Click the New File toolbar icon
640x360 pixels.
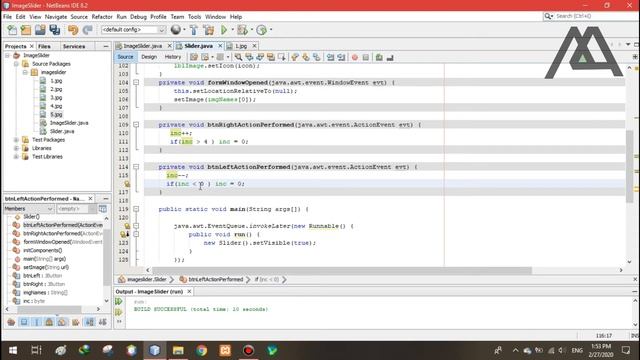pyautogui.click(x=12, y=30)
